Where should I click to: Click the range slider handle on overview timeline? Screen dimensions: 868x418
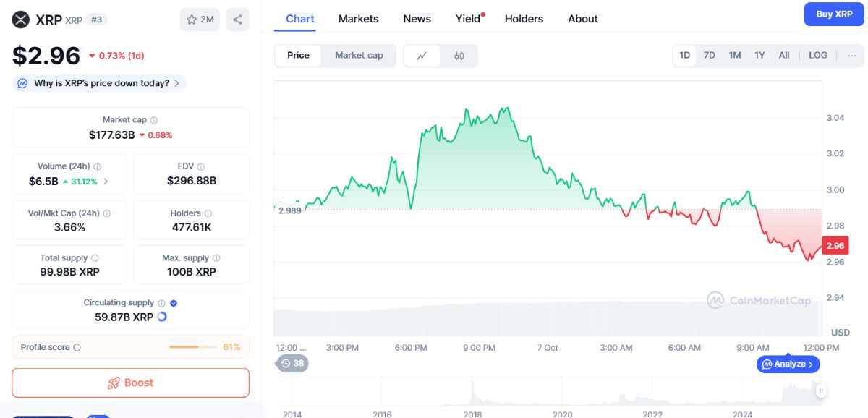821,391
